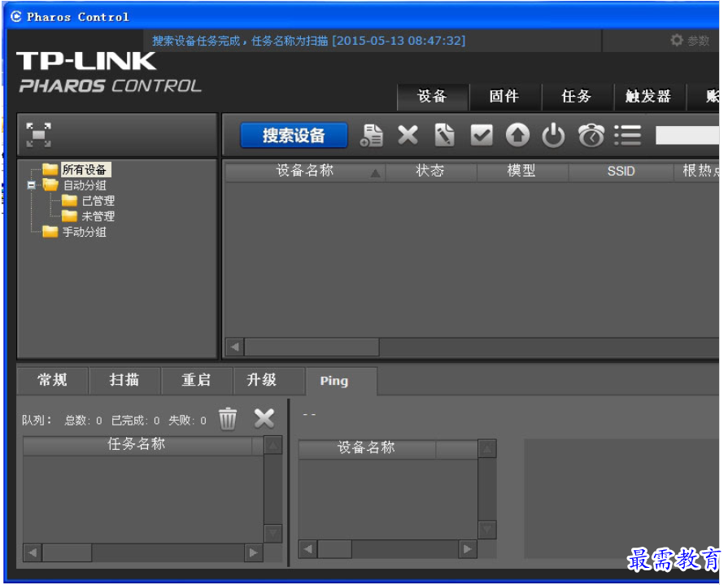Open the 参数 settings gear
Image resolution: width=728 pixels, height=585 pixels.
690,41
